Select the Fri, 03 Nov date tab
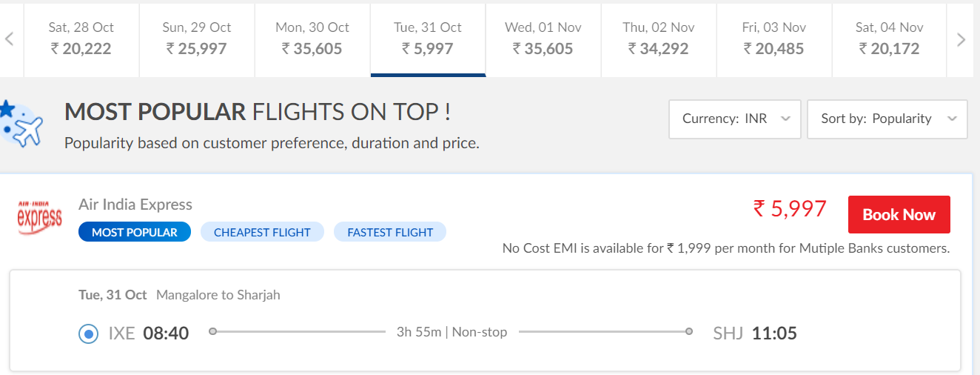This screenshot has height=375, width=980. pyautogui.click(x=774, y=39)
